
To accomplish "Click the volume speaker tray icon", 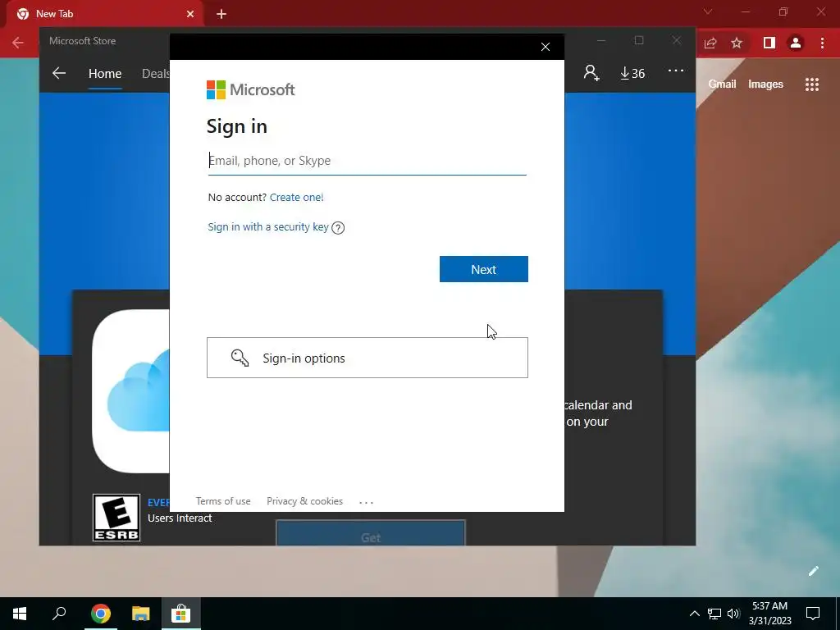I will tap(733, 614).
